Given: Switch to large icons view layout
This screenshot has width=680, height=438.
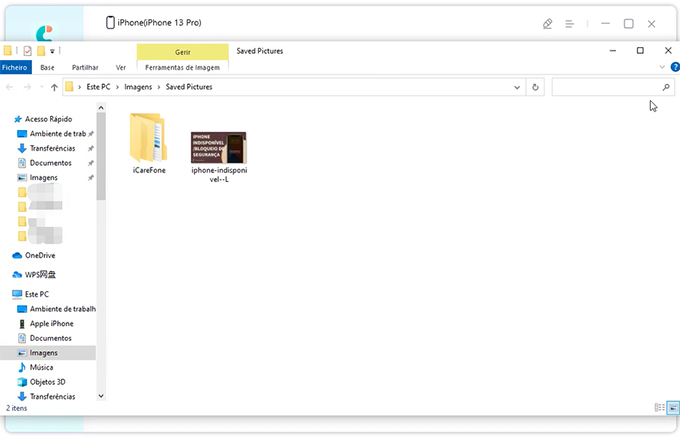Looking at the screenshot, I should click(673, 407).
